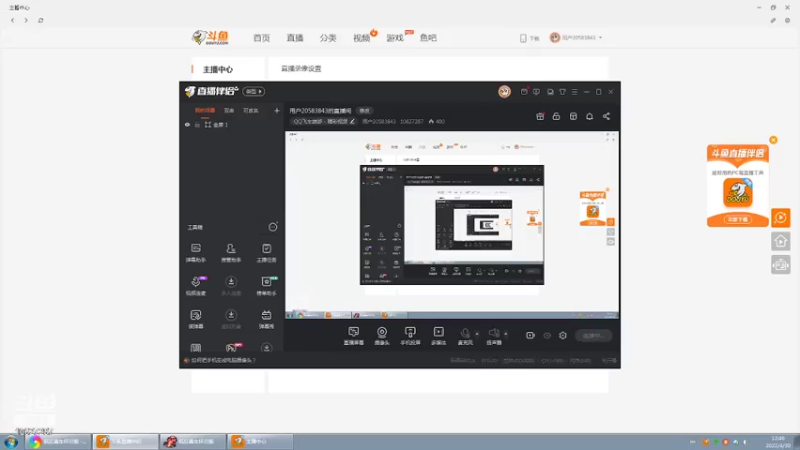Open 分类 on Douyu navigation
Viewport: 800px width, 450px height.
[328, 38]
